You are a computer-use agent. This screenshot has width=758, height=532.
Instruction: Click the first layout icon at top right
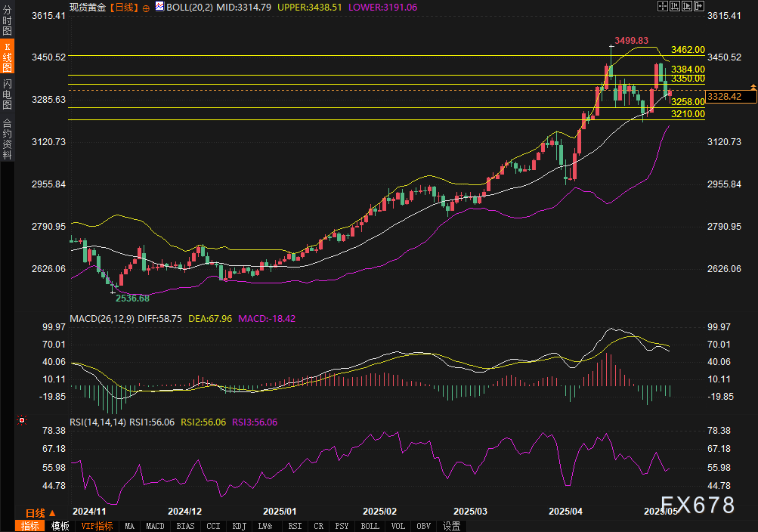point(661,6)
